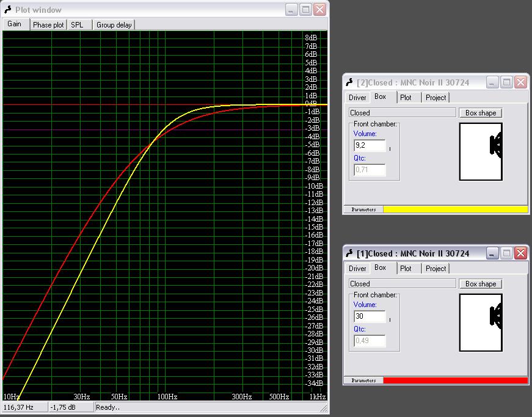Click Box shape button in [1]Closed window
The width and height of the screenshot is (532, 417).
[481, 284]
